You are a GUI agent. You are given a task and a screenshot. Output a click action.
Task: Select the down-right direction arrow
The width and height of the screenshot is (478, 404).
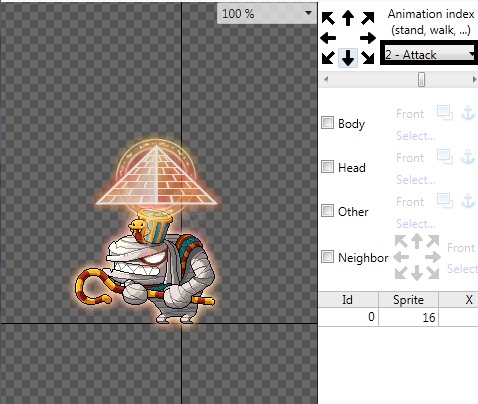tap(368, 58)
